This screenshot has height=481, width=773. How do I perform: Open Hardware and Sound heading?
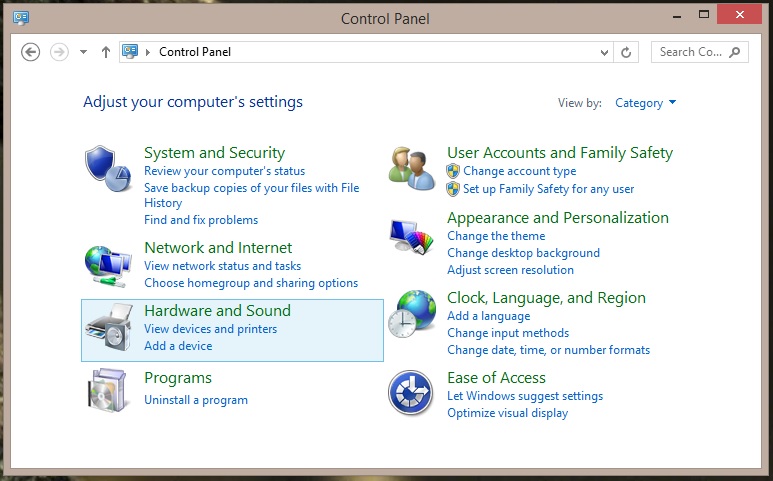pyautogui.click(x=217, y=310)
